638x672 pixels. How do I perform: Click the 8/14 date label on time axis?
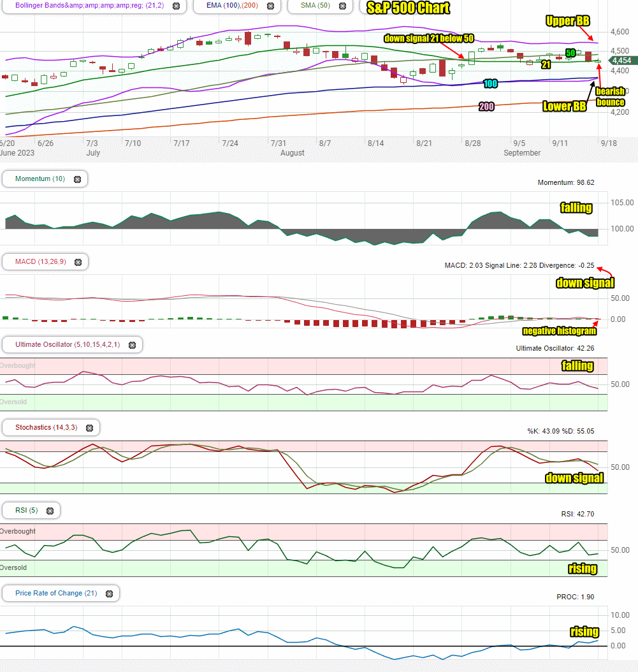[x=376, y=143]
